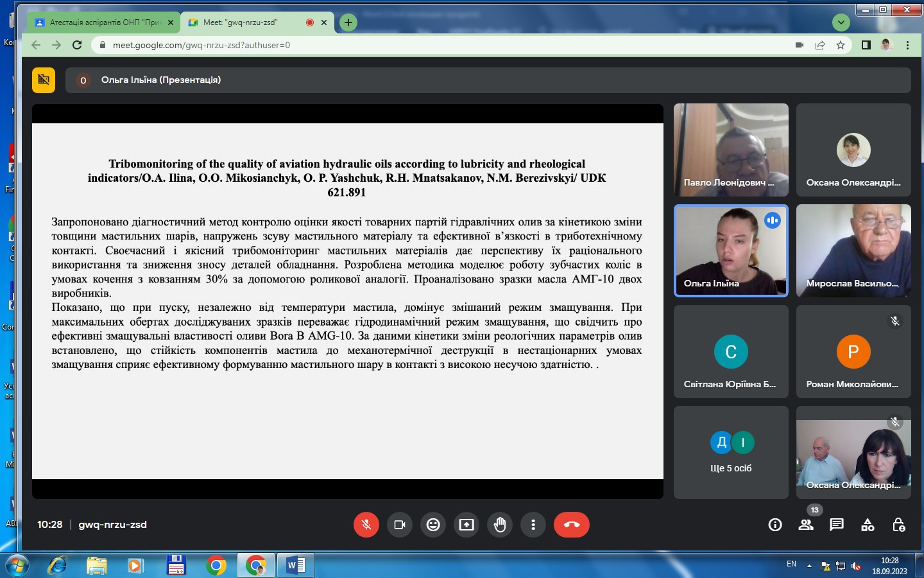
Task: Open more options three-dot menu
Action: click(x=533, y=525)
